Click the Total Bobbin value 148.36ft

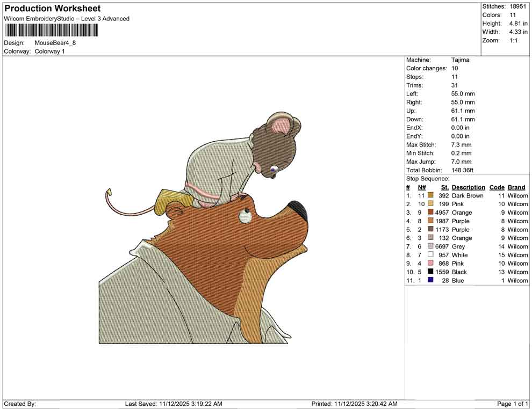463,170
